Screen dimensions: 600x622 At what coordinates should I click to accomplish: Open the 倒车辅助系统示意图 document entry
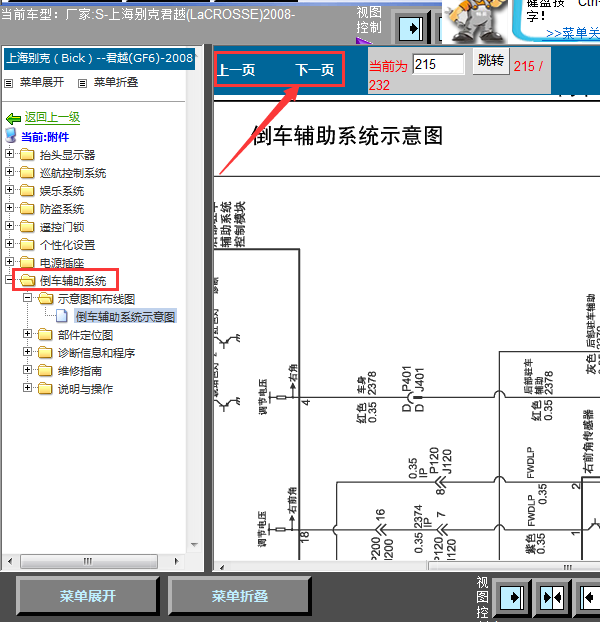click(x=125, y=317)
